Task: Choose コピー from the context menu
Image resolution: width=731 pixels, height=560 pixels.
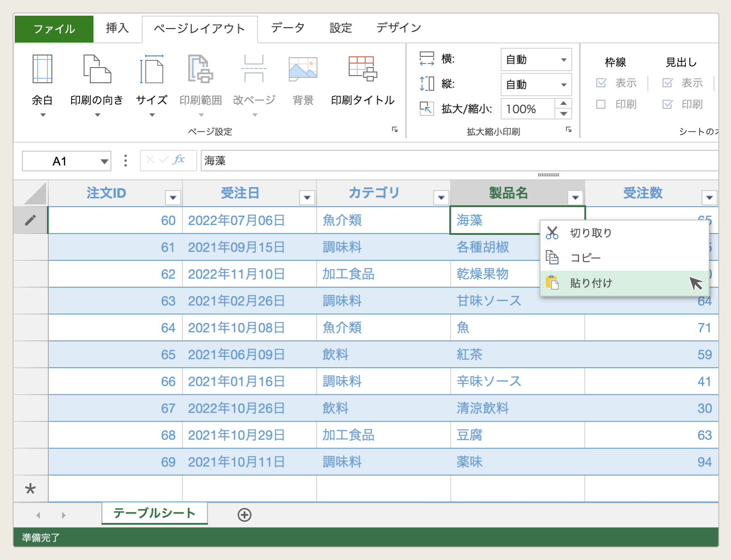Action: [x=625, y=258]
